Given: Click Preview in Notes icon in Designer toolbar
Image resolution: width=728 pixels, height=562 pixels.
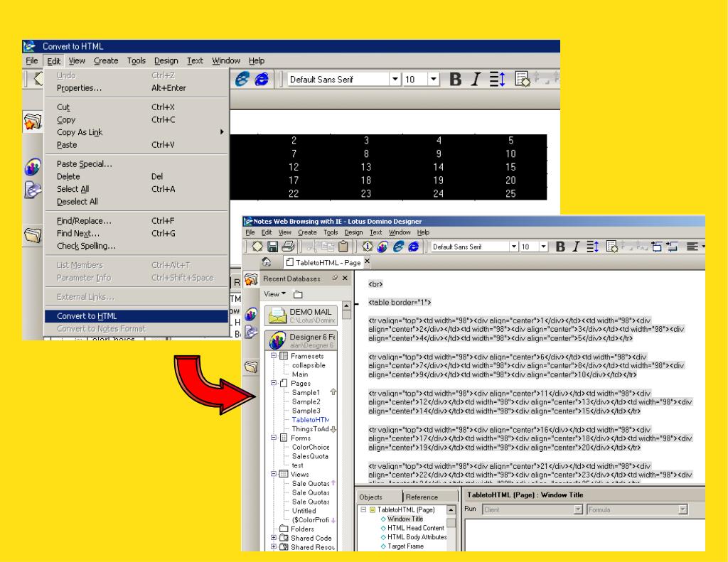Looking at the screenshot, I should (x=382, y=247).
